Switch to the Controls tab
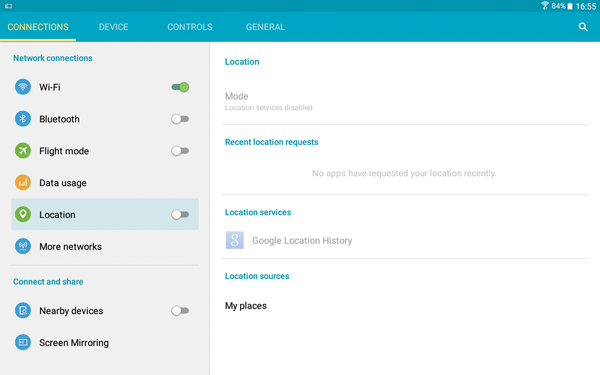This screenshot has width=600, height=375. 190,27
